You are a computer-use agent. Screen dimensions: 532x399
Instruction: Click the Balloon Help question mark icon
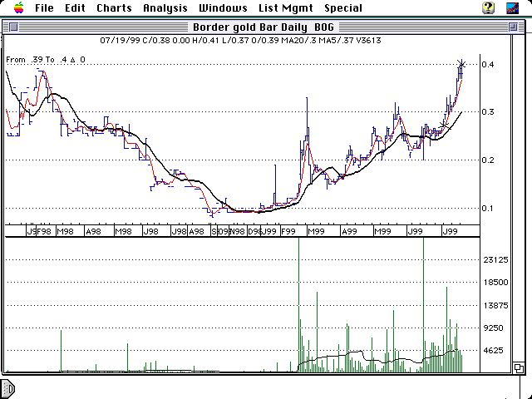coord(489,7)
